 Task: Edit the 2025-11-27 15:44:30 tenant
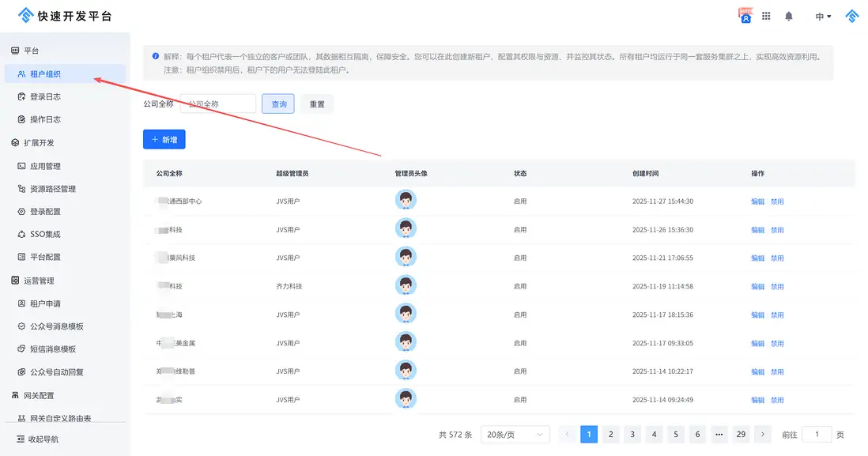(x=757, y=202)
